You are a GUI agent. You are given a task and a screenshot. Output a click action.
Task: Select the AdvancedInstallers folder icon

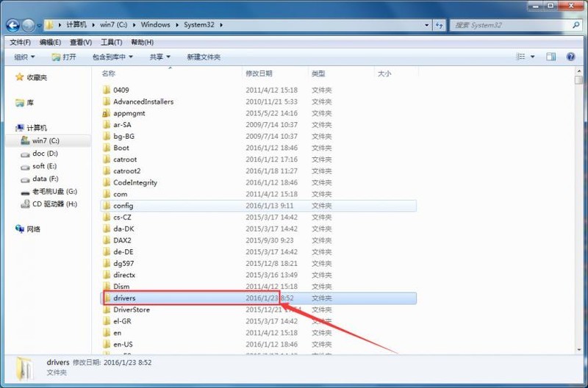pyautogui.click(x=107, y=101)
